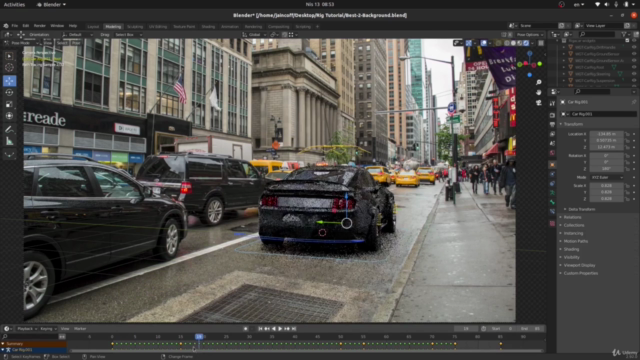Jump to the timeline start frame

tap(260, 329)
